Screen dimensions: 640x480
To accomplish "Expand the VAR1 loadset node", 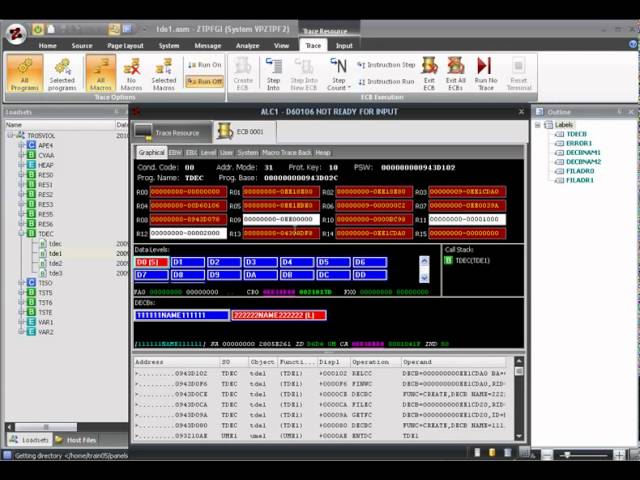I will [x=22, y=322].
